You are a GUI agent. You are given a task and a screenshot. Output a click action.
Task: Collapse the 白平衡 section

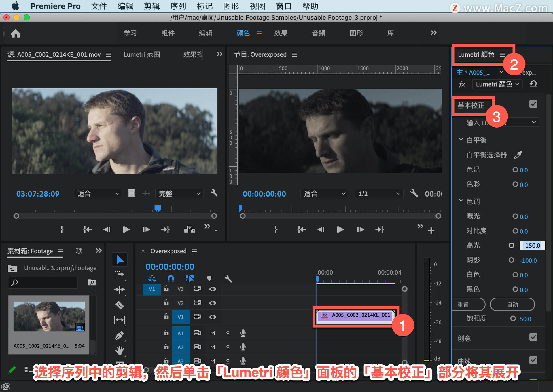(461, 140)
